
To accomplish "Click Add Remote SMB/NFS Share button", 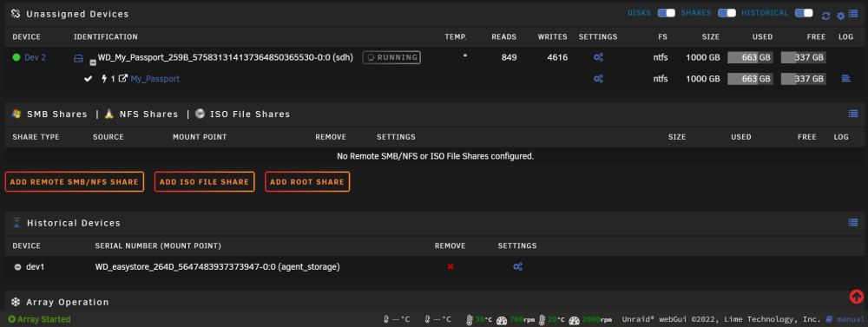I will (74, 181).
